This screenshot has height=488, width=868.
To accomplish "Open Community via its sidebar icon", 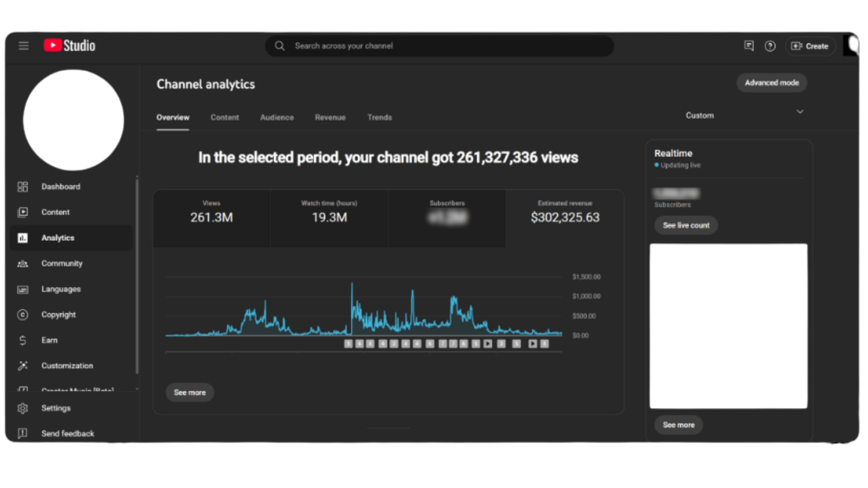I will [23, 263].
